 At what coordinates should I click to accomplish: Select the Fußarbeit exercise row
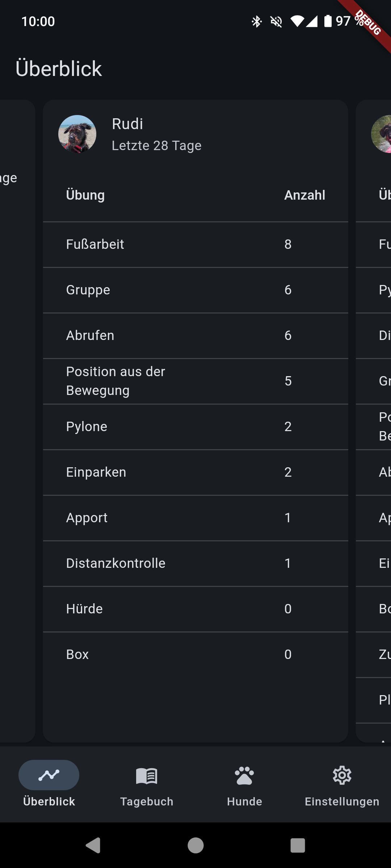point(195,244)
